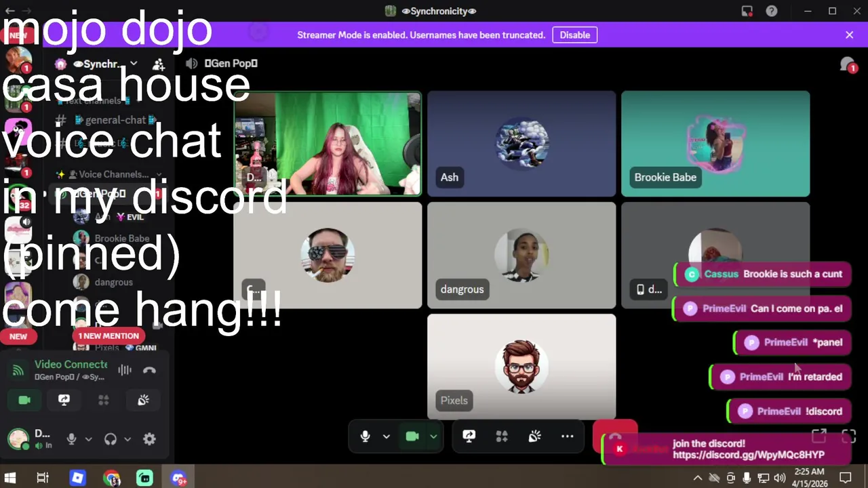Open activities in the sidebar voice panel

click(103, 400)
